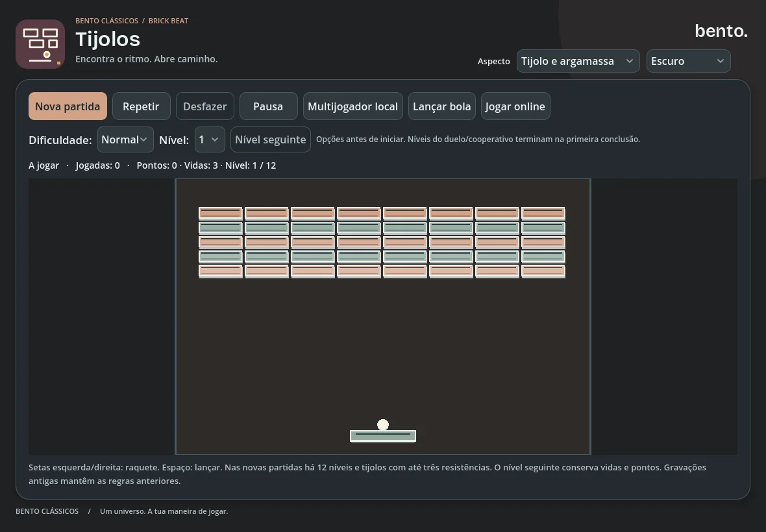This screenshot has width=766, height=532.
Task: Click the 'Dificuldade:' label
Action: [60, 140]
